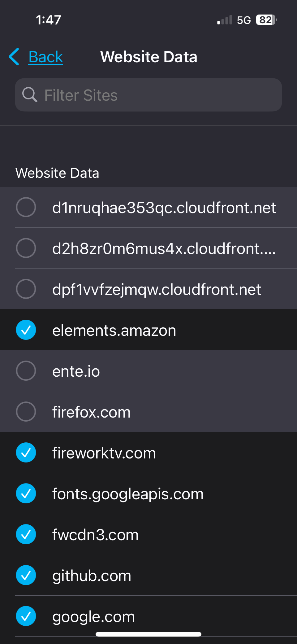The width and height of the screenshot is (297, 644).
Task: Select the dpf1vvfzejmqw.cloudfront.net checkbox
Action: pyautogui.click(x=26, y=289)
